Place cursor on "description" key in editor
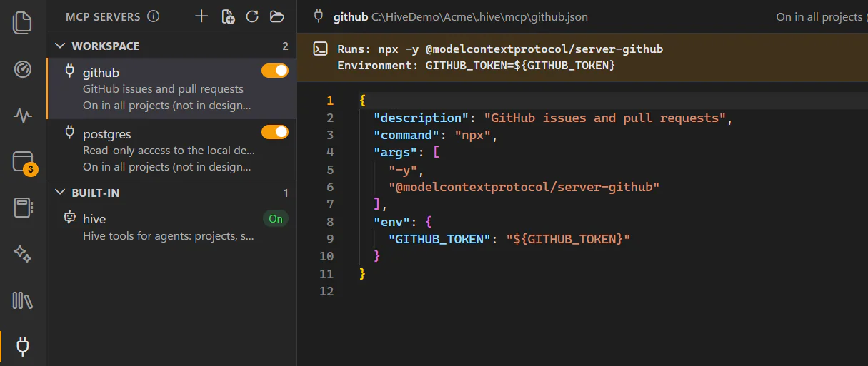868x366 pixels. pyautogui.click(x=421, y=118)
